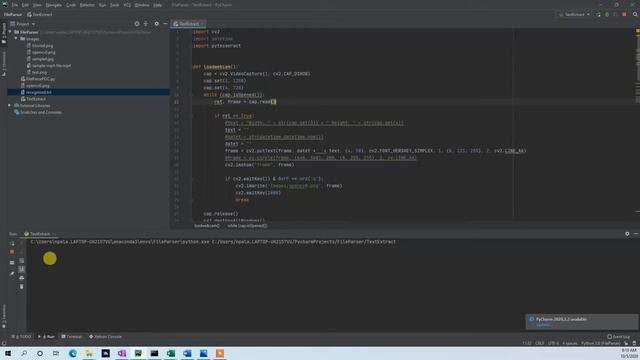
Task: Open the Favorites side tool tab
Action: click(x=4, y=316)
